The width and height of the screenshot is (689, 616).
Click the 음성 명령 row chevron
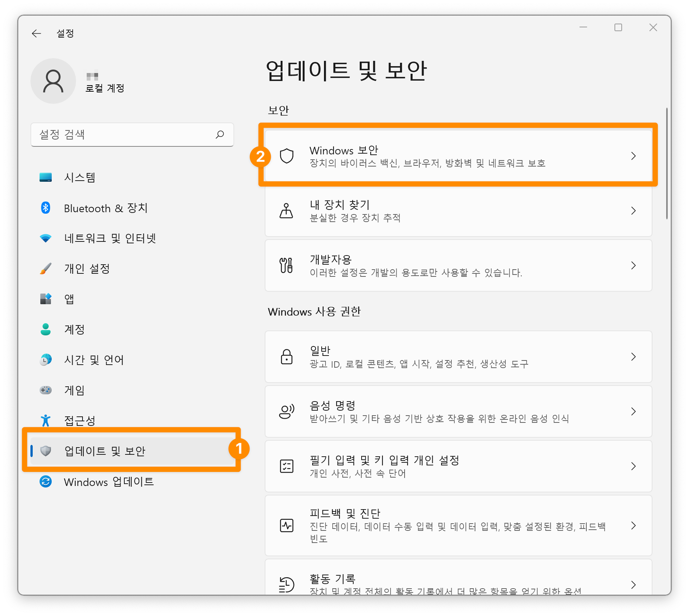point(633,411)
